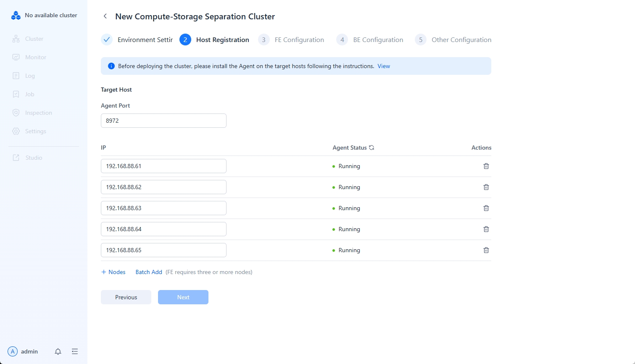Viewport: 635px width, 364px height.
Task: Open Cluster in the sidebar
Action: (x=34, y=39)
